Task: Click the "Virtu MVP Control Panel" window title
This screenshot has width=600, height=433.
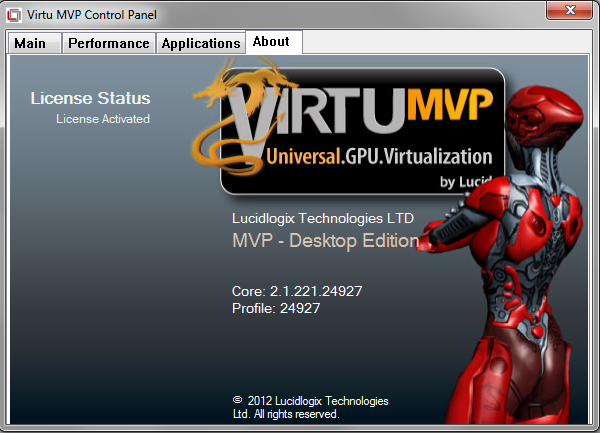Action: [92, 15]
